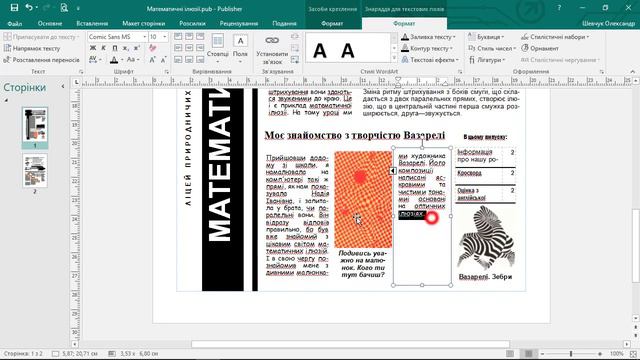Click the clear formatting eraser icon
640x360 pixels.
(153, 48)
